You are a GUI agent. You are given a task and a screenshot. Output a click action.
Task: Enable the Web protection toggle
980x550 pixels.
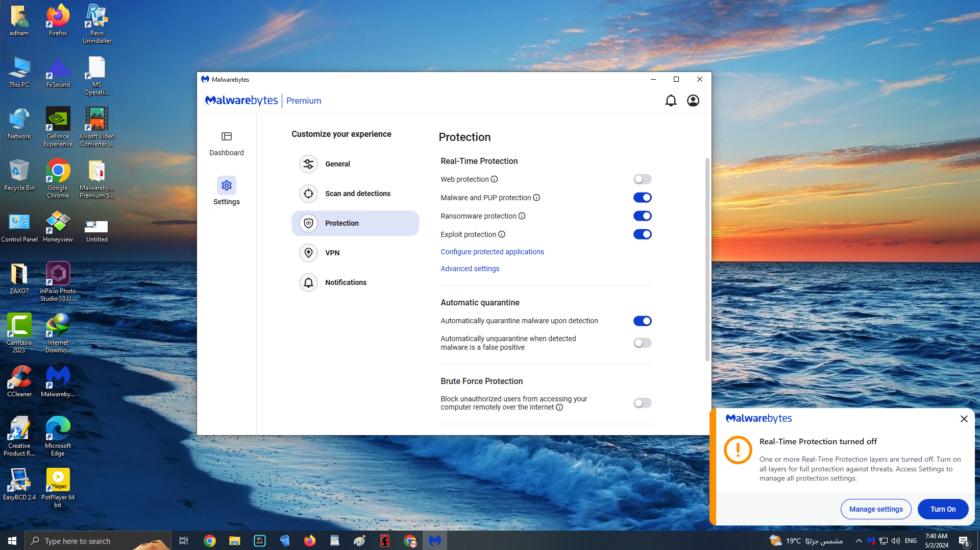643,179
